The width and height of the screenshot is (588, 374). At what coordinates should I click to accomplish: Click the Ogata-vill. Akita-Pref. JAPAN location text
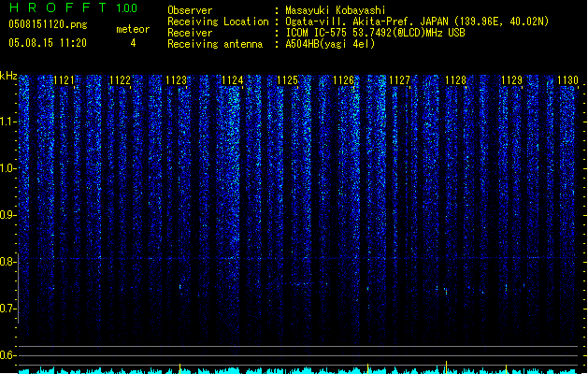417,22
